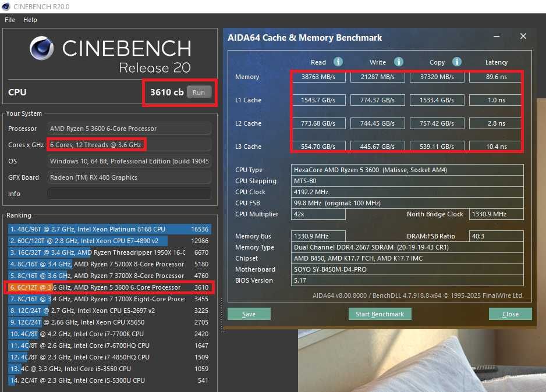Image resolution: width=546 pixels, height=392 pixels.
Task: Click L3 Cache Write value 445.67 GB/s
Action: (377, 147)
